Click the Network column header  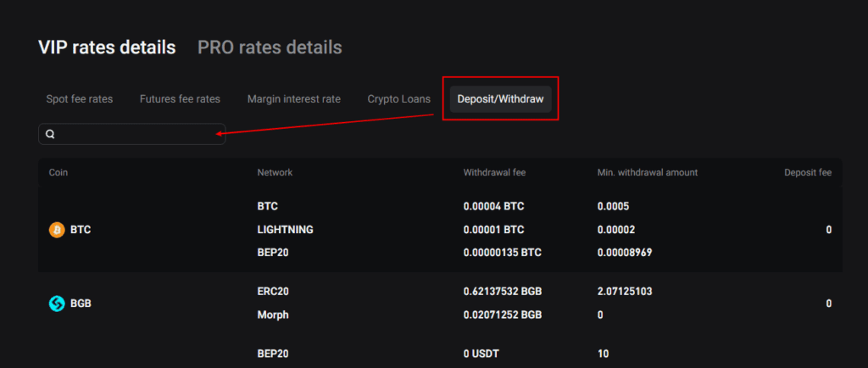[x=275, y=172]
